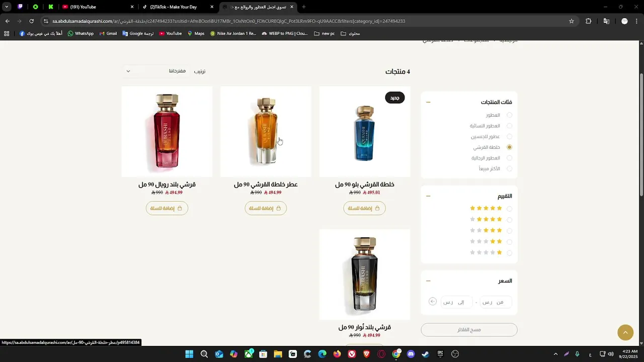Viewport: 644px width, 362px height.
Task: Open the قرشي بلند رويال product image
Action: pyautogui.click(x=167, y=132)
